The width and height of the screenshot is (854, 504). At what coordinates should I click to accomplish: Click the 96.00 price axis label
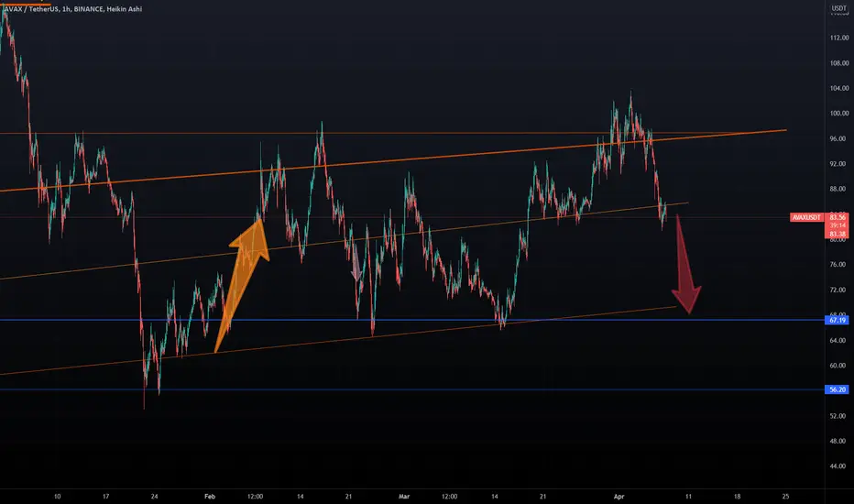click(838, 139)
